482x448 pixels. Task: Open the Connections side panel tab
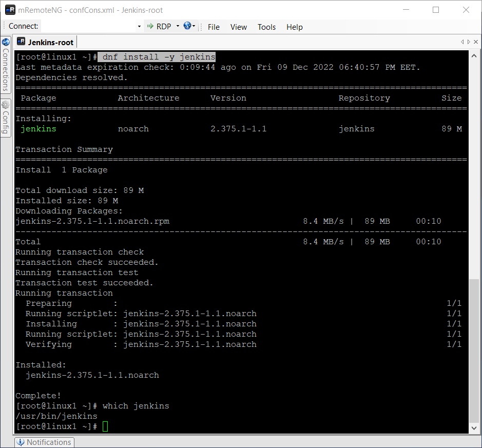pyautogui.click(x=6, y=65)
